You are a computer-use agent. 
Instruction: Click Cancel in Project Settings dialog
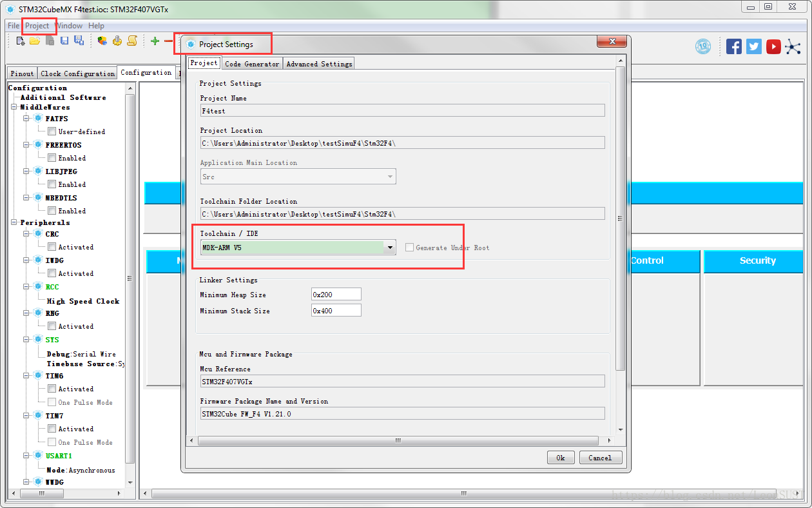(600, 458)
